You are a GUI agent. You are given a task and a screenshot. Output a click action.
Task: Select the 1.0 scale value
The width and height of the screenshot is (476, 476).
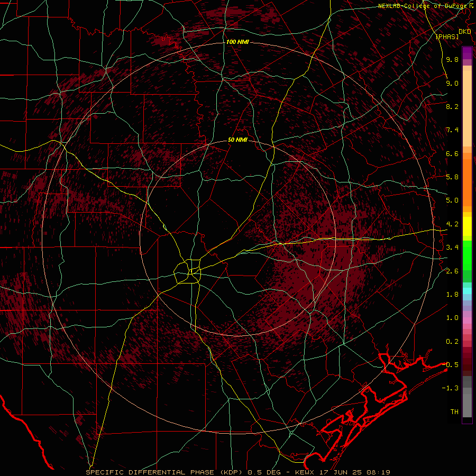pos(452,318)
